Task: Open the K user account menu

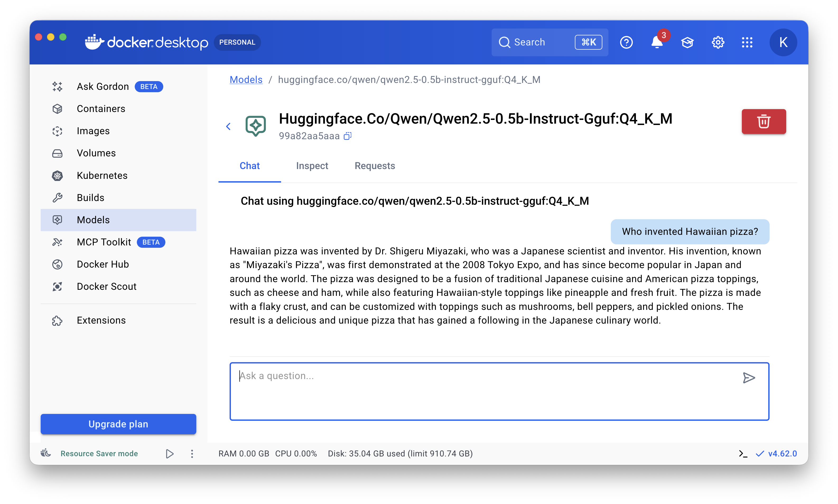Action: tap(783, 43)
